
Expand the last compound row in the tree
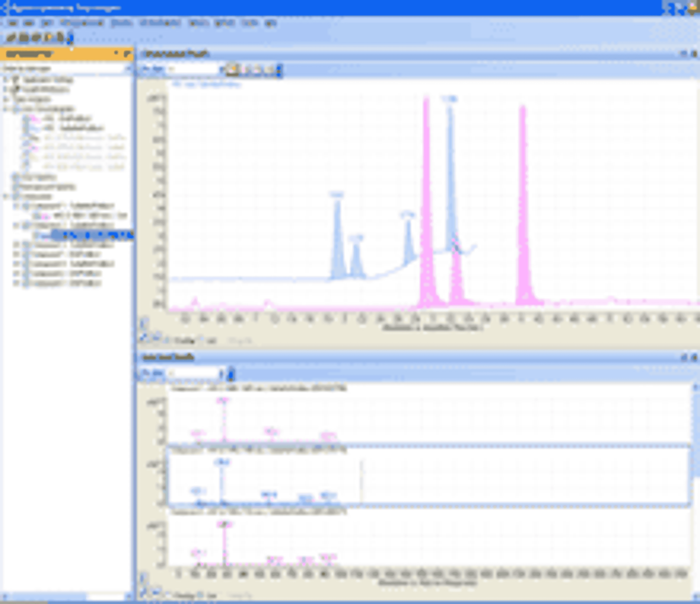[x=16, y=283]
